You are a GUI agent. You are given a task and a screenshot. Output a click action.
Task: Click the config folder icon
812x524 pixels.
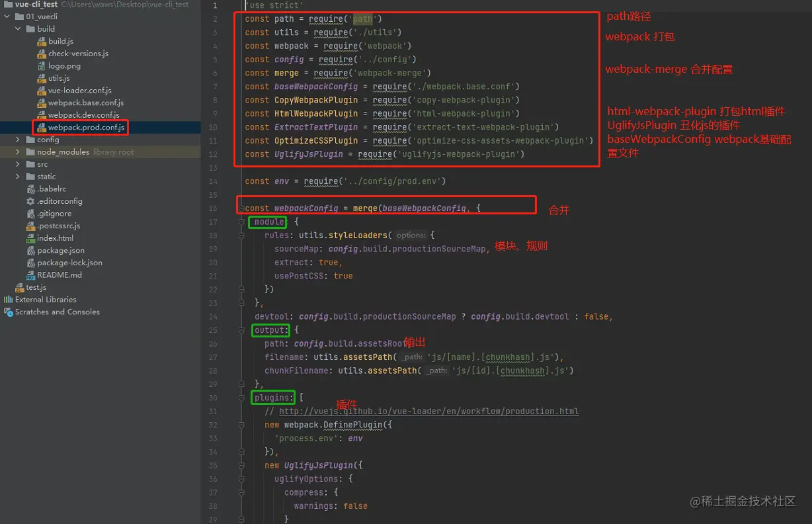click(30, 140)
